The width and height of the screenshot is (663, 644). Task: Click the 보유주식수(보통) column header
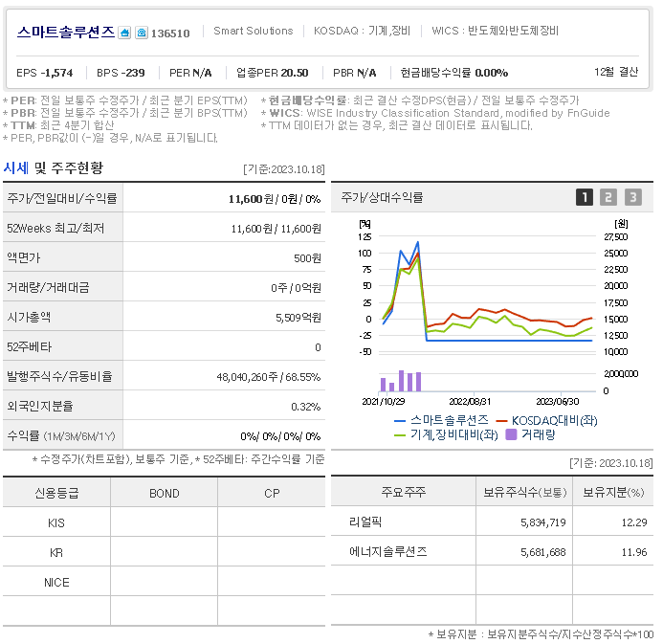point(524,492)
